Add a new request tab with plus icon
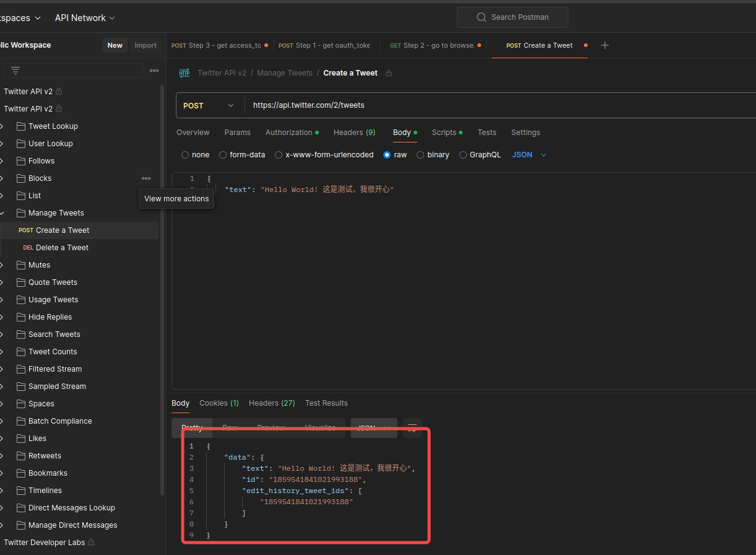Screen dimensions: 756x555 [605, 45]
